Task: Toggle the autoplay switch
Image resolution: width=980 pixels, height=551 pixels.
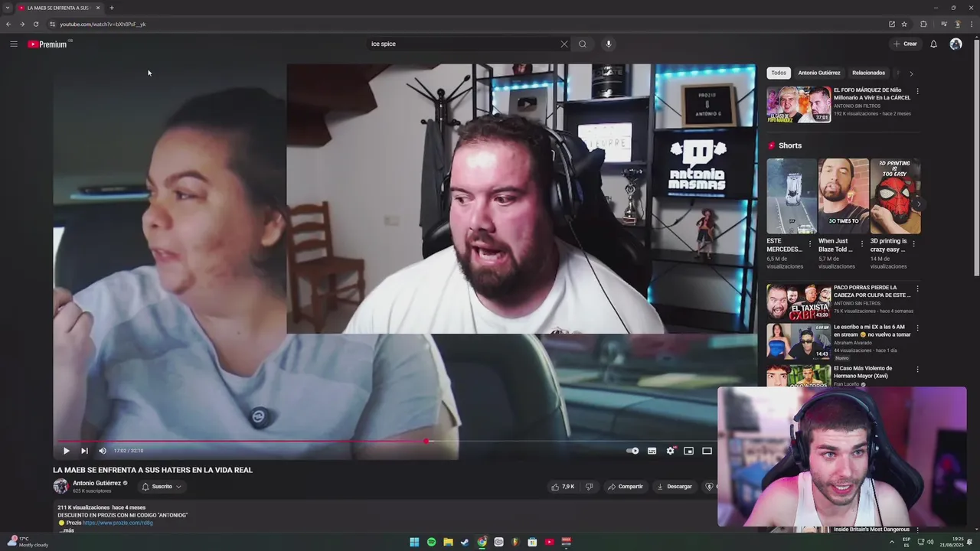Action: (x=632, y=451)
